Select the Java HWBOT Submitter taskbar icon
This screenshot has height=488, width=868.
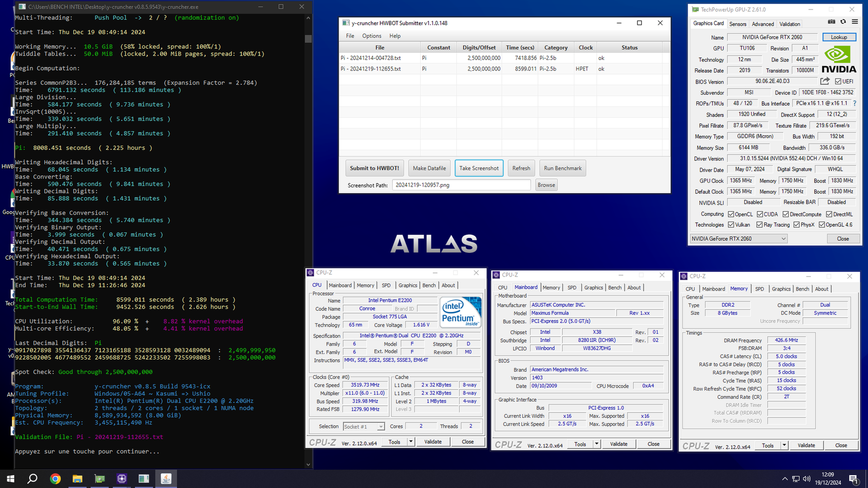click(166, 479)
